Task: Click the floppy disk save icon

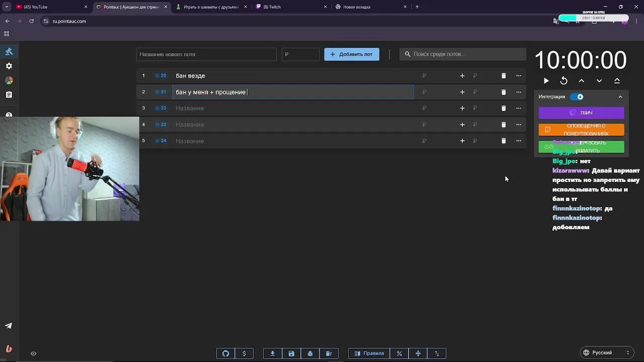Action: click(x=291, y=353)
